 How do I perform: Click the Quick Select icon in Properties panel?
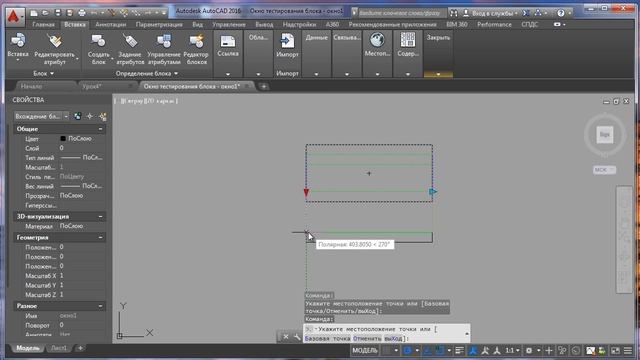tap(102, 117)
